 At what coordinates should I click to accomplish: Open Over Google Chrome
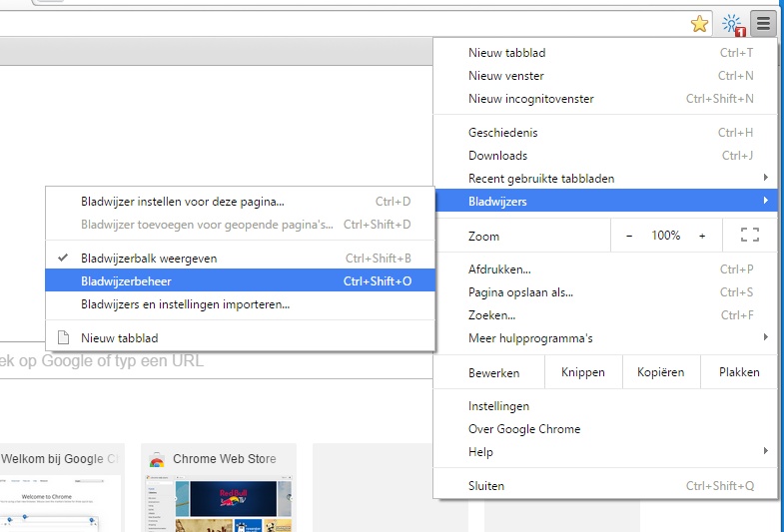pyautogui.click(x=605, y=429)
